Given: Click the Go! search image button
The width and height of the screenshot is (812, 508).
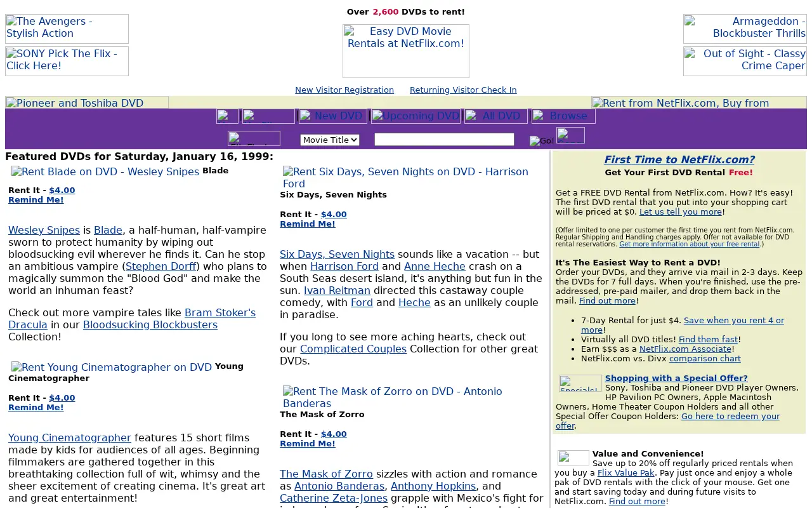Looking at the screenshot, I should pos(542,141).
